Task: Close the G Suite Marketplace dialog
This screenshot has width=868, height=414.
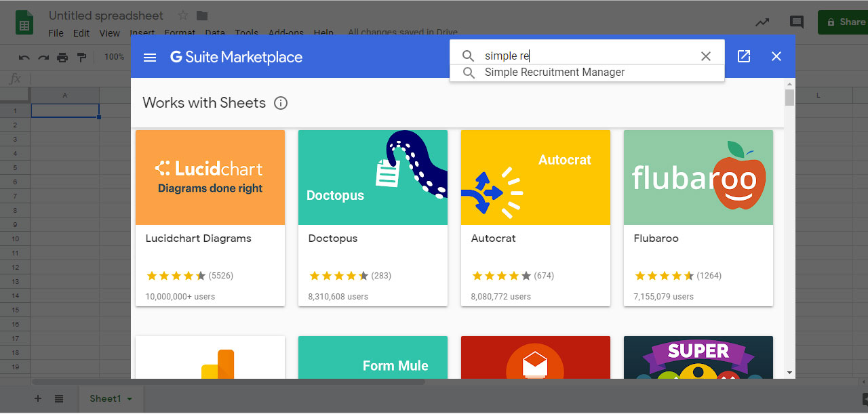Action: [776, 56]
